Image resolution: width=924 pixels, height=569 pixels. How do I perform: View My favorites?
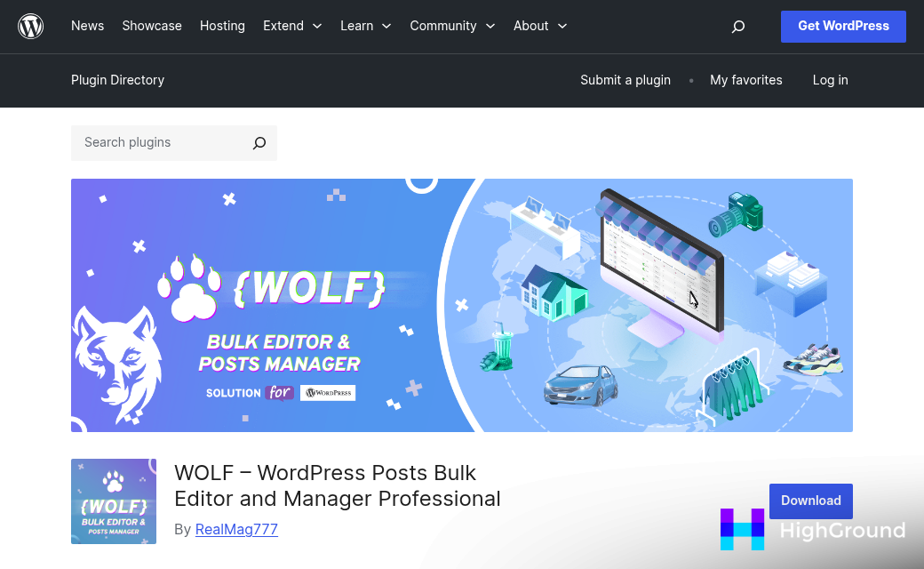tap(745, 80)
